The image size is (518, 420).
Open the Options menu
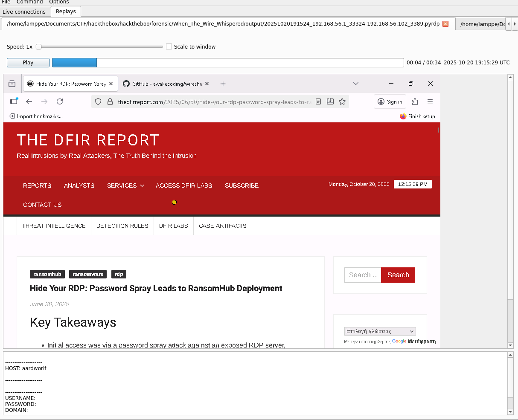(59, 2)
